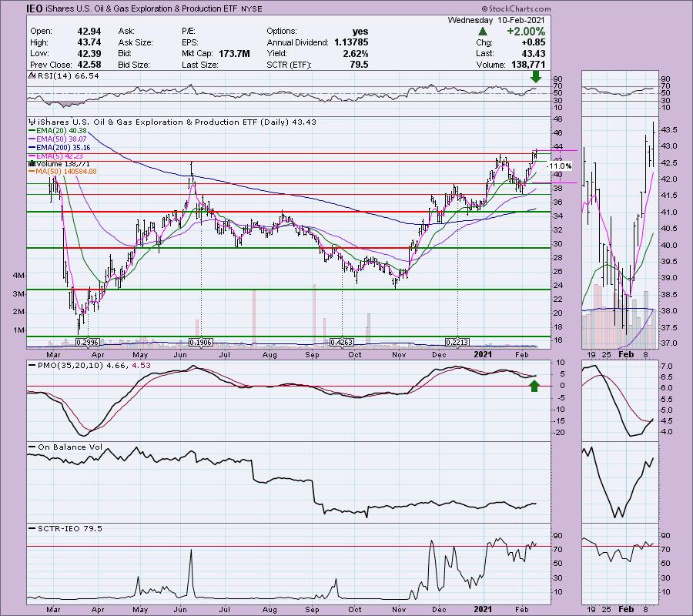Click the ETF full name in the header title

pyautogui.click(x=142, y=8)
